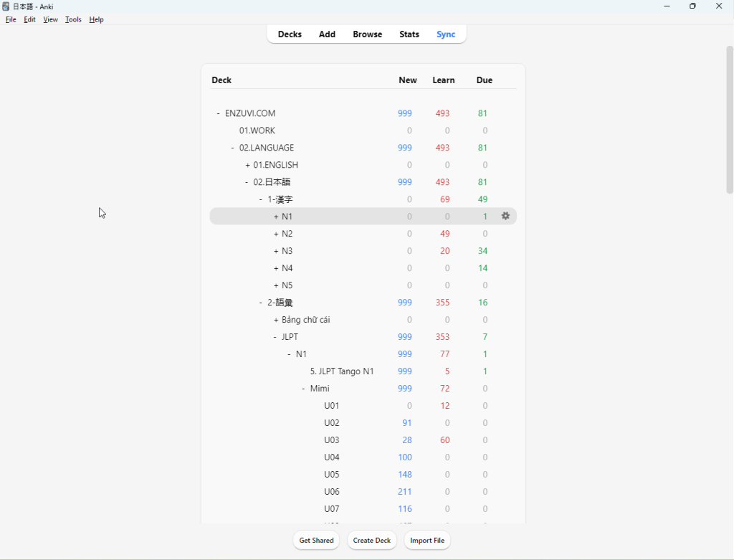Open the Stats view
This screenshot has width=734, height=560.
point(409,34)
